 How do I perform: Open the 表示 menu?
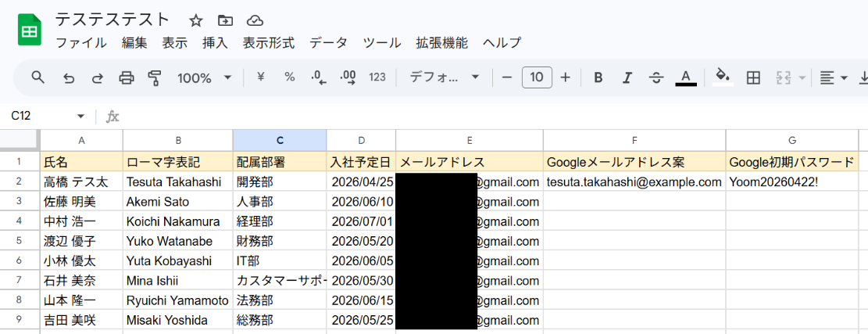coord(175,43)
